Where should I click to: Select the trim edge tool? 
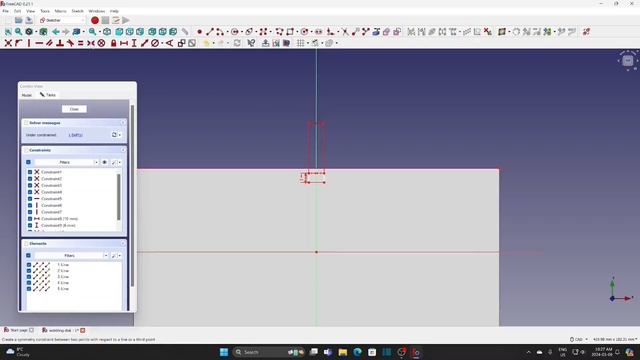pos(345,31)
